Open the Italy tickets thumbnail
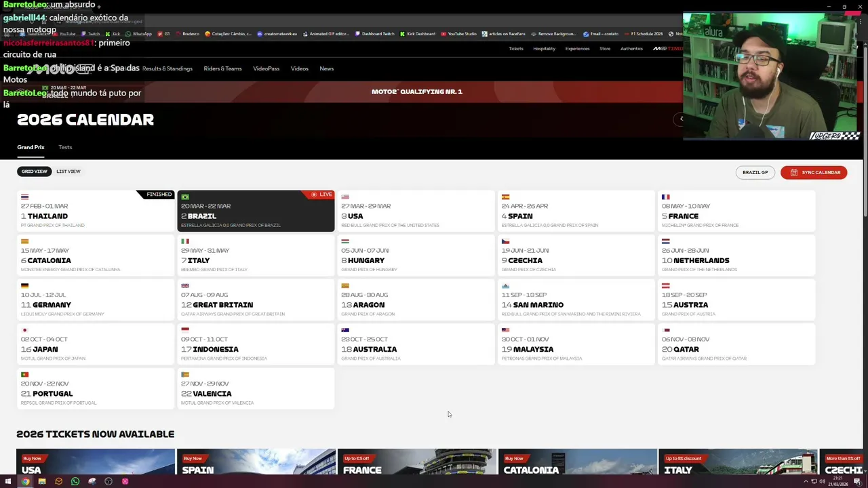Viewport: 868px width, 488px height. pos(737,462)
